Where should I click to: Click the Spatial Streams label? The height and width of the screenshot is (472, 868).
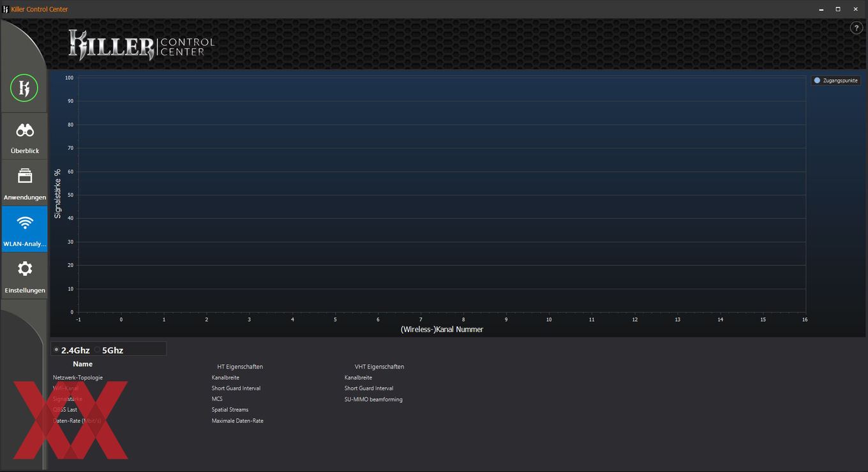[230, 410]
